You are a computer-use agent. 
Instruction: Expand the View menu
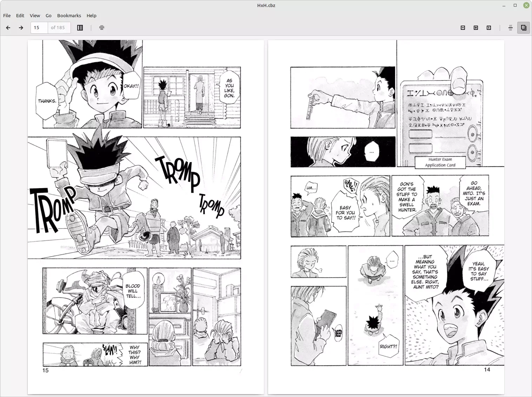pos(35,15)
